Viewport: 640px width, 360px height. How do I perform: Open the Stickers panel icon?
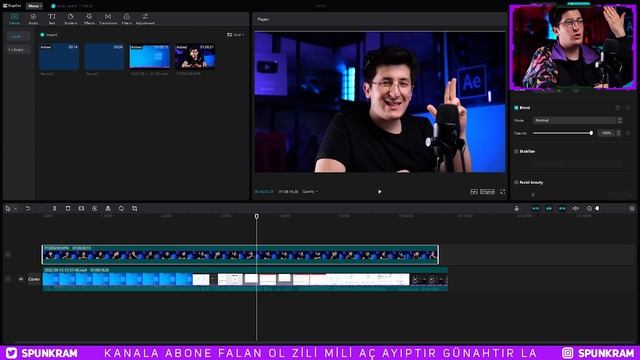coord(71,19)
